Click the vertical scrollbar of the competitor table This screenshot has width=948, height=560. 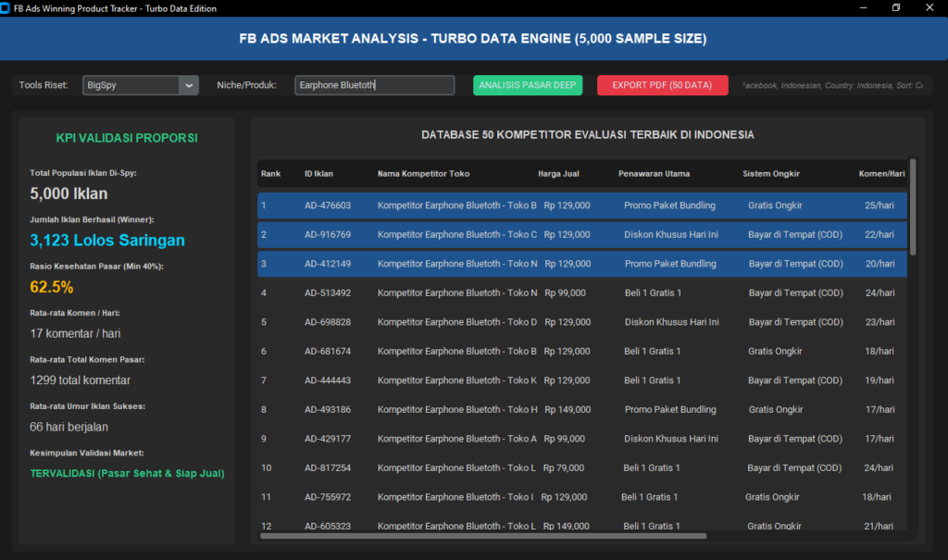pyautogui.click(x=912, y=206)
